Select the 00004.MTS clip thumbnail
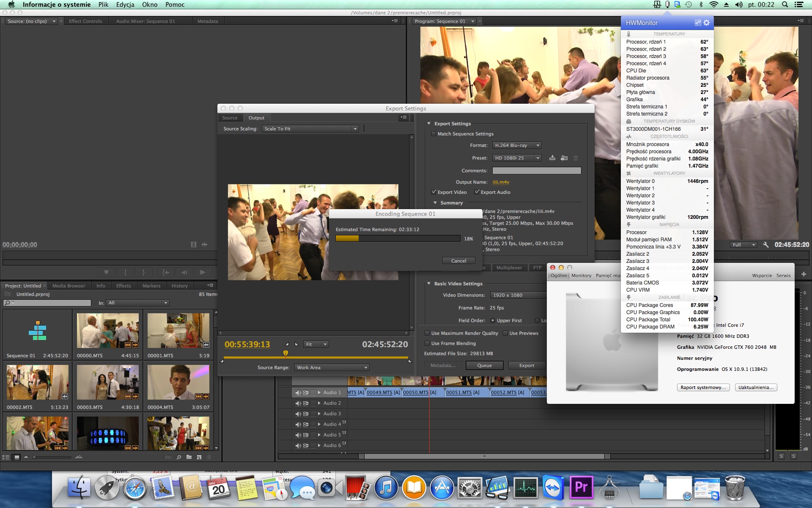The width and height of the screenshot is (812, 508). [178, 382]
